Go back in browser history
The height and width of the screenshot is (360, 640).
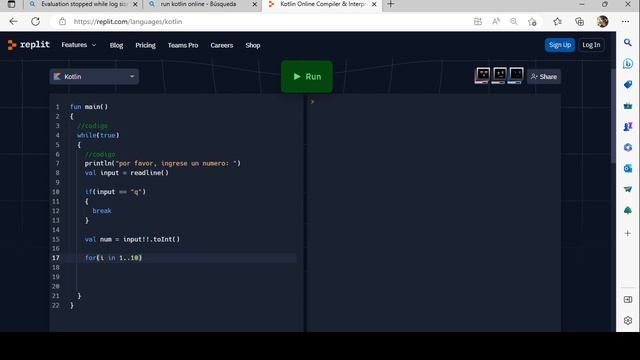click(x=13, y=22)
